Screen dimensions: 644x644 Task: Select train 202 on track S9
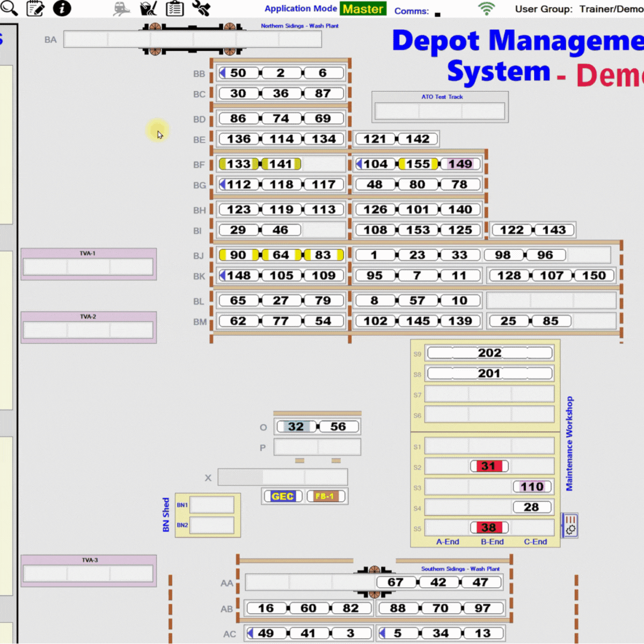[489, 353]
